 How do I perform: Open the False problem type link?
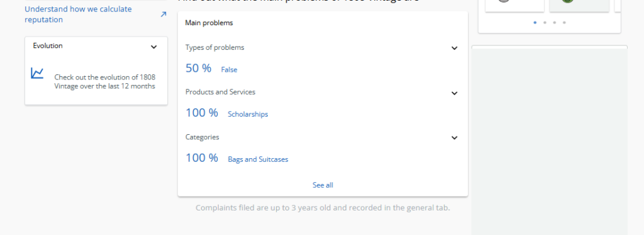(x=229, y=70)
